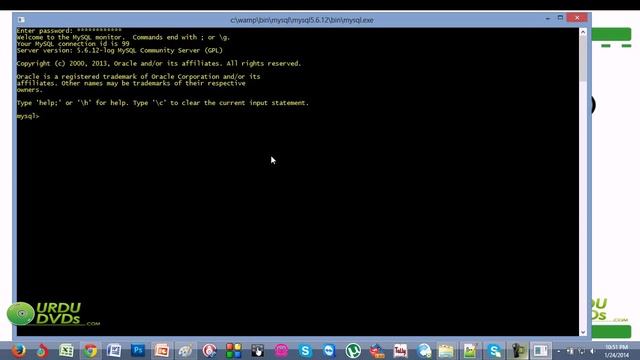Open File Explorer folder icon in taskbar
This screenshot has width=640, height=360.
446,351
